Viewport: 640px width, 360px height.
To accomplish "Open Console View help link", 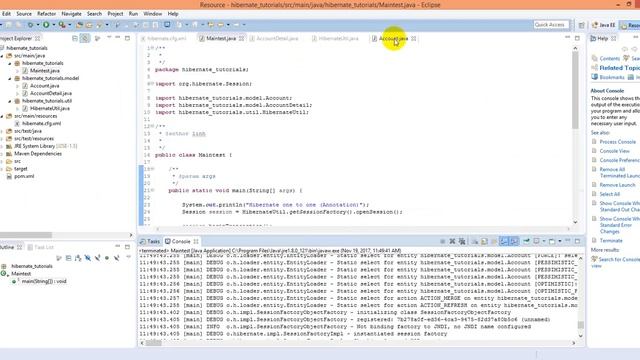I will 614,151.
